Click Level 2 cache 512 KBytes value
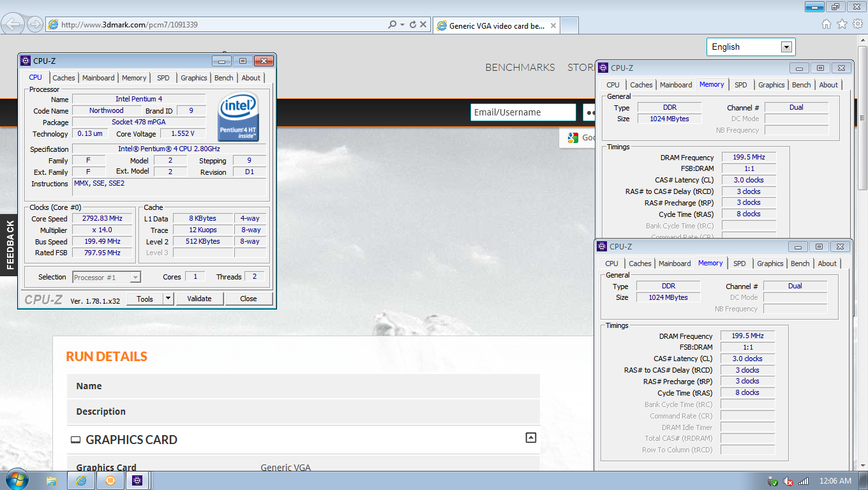This screenshot has height=490, width=868. (x=204, y=241)
